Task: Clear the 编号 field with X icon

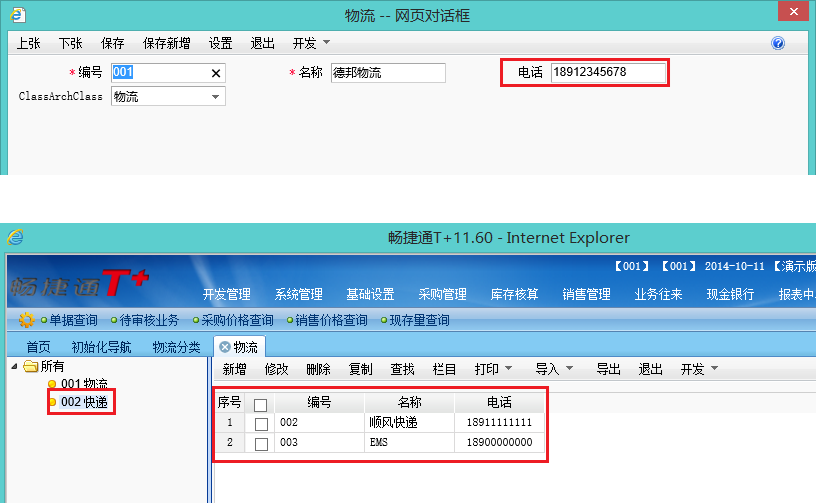Action: coord(216,73)
